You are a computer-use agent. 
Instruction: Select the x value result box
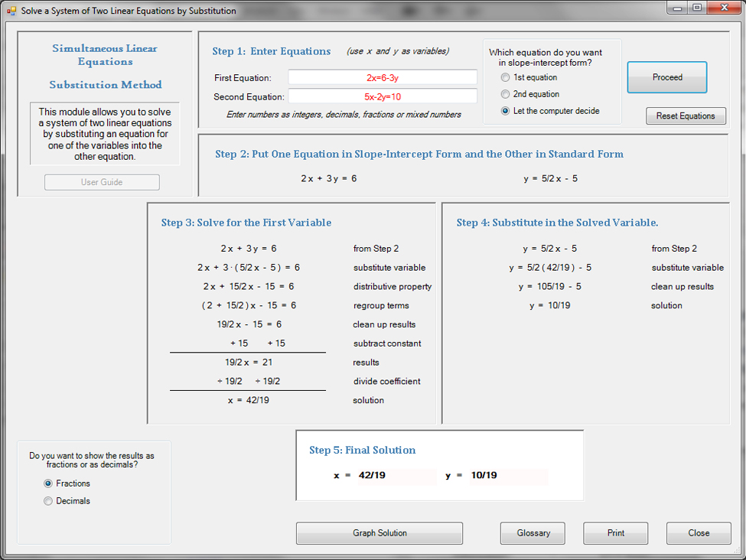point(396,476)
